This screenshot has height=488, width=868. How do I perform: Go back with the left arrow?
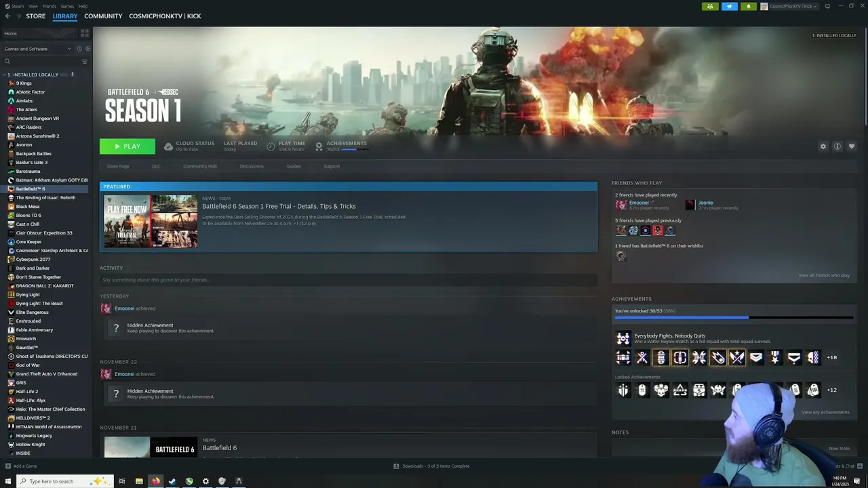point(8,16)
